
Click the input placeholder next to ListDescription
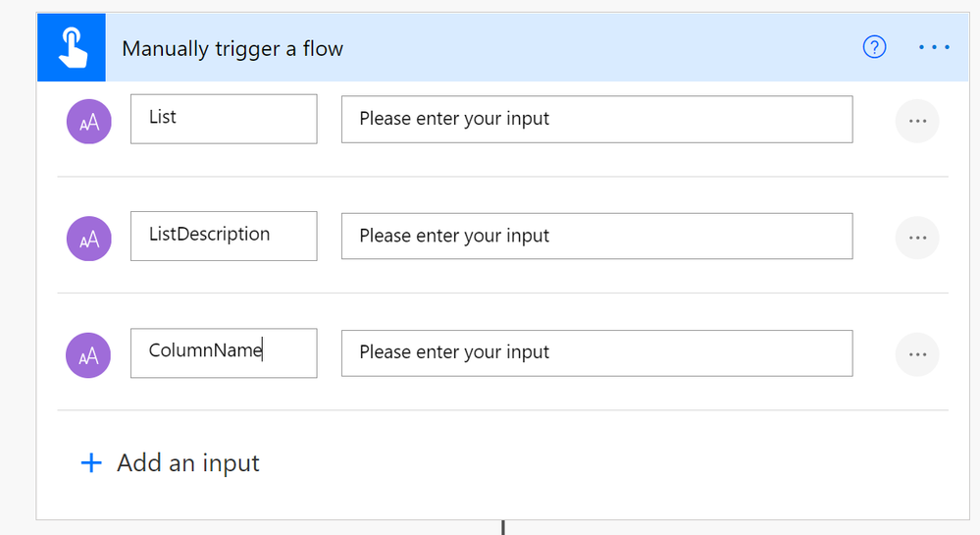[x=596, y=236]
